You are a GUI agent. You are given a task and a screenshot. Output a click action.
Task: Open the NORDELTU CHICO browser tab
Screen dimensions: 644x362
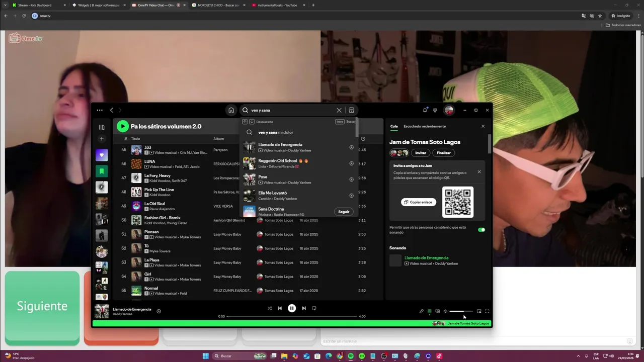click(x=218, y=5)
